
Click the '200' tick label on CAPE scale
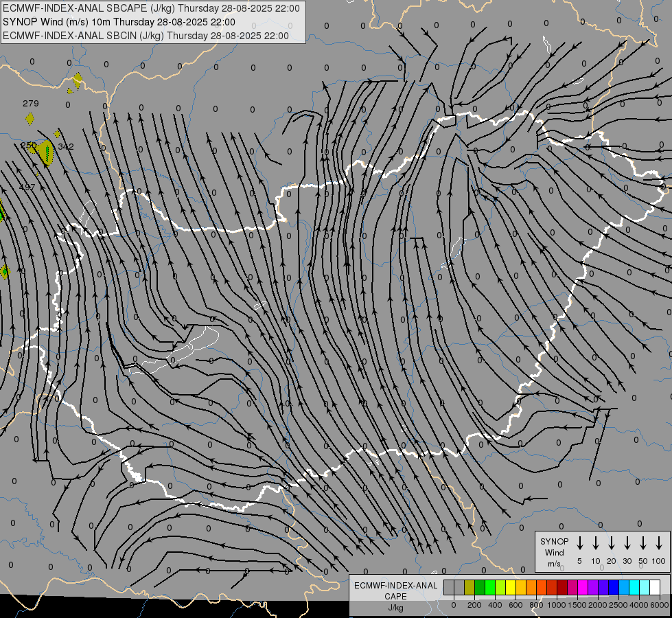click(x=474, y=605)
